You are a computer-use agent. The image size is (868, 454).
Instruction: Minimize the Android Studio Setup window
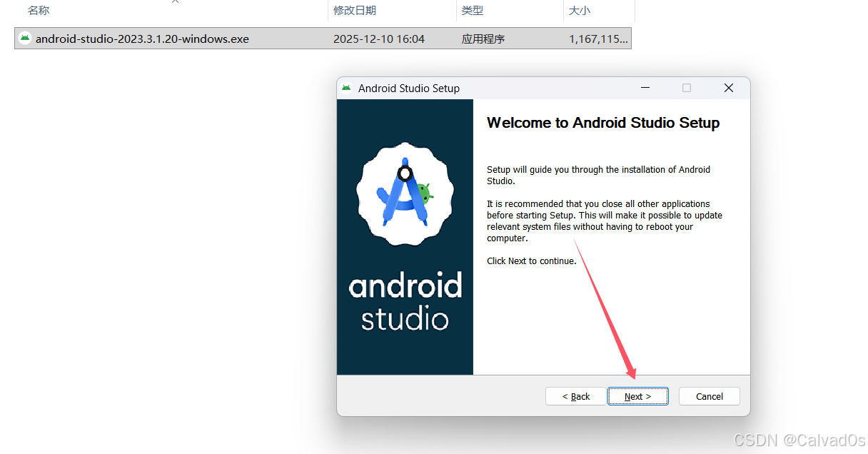[x=645, y=88]
